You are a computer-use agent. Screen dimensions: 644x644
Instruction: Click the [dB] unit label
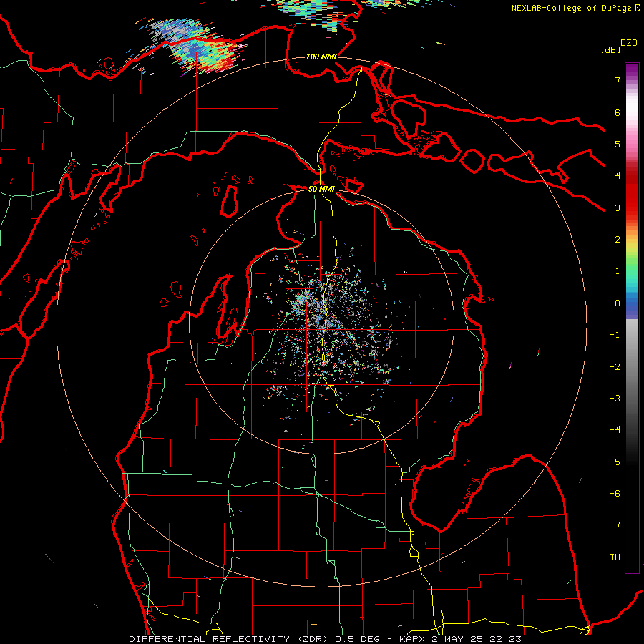tap(610, 49)
